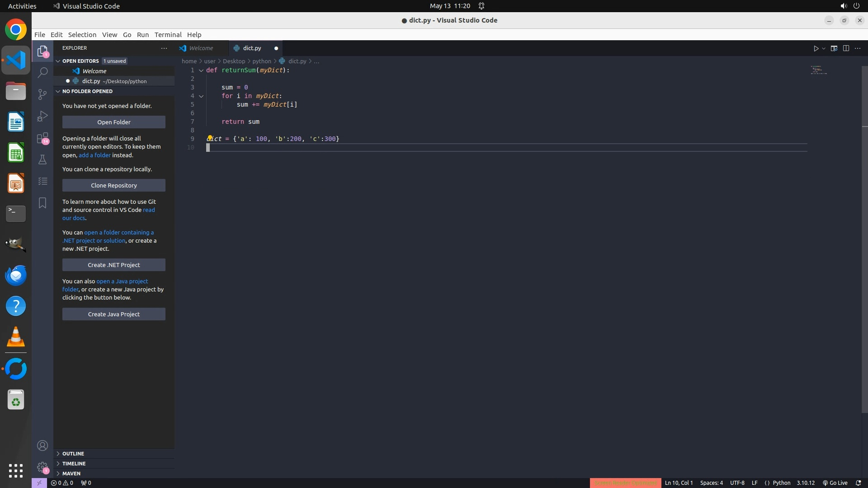
Task: Open the Extensions view
Action: (x=42, y=138)
